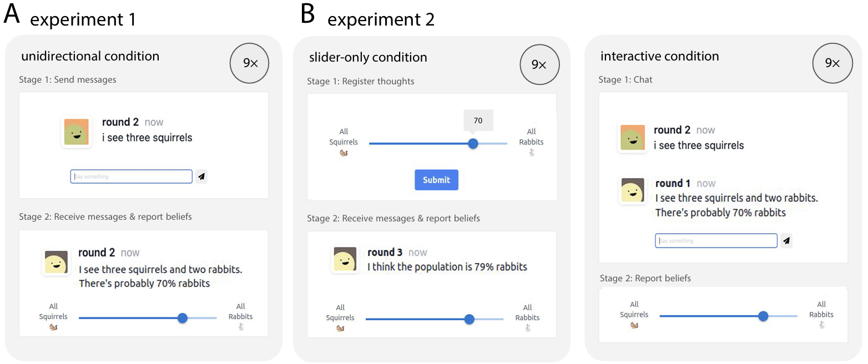Click 9× circle badge in unidirectional panel
The height and width of the screenshot is (364, 868).
click(x=250, y=63)
